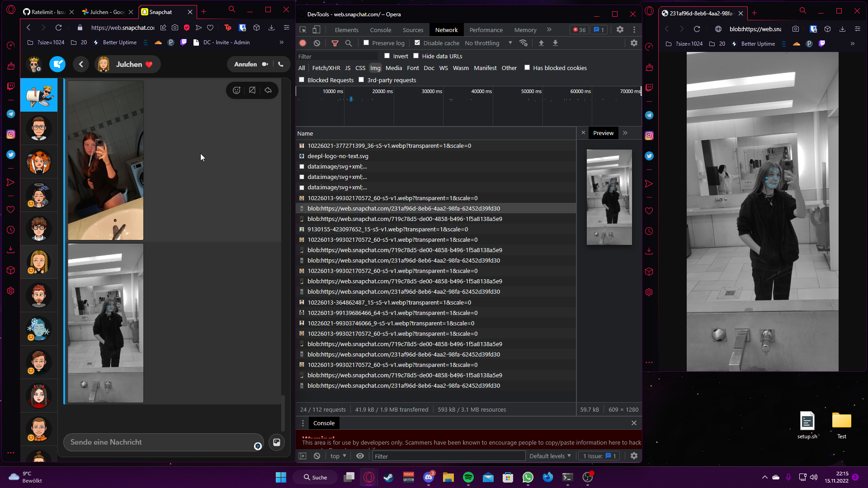Click the clear network log icon
The width and height of the screenshot is (868, 488).
point(317,43)
